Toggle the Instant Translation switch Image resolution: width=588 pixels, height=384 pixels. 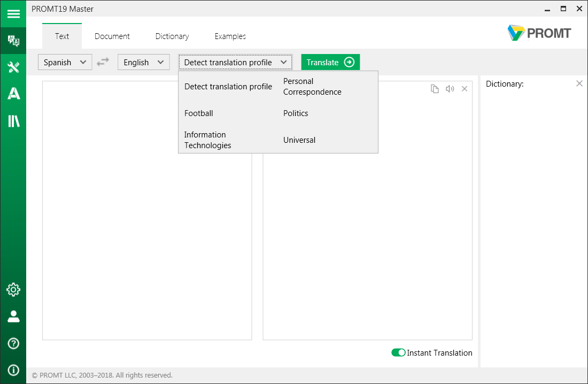(398, 352)
